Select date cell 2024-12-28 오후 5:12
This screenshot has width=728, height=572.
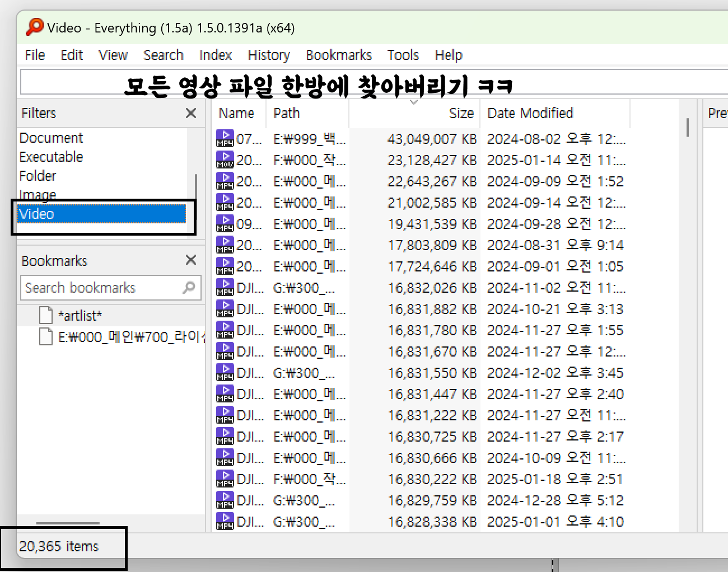[555, 500]
